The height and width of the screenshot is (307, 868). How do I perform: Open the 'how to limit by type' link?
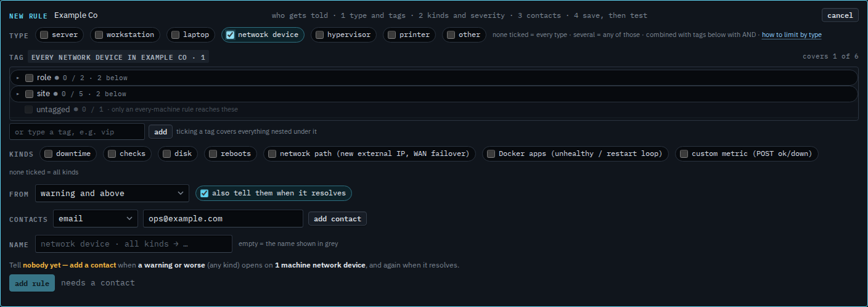(x=792, y=35)
